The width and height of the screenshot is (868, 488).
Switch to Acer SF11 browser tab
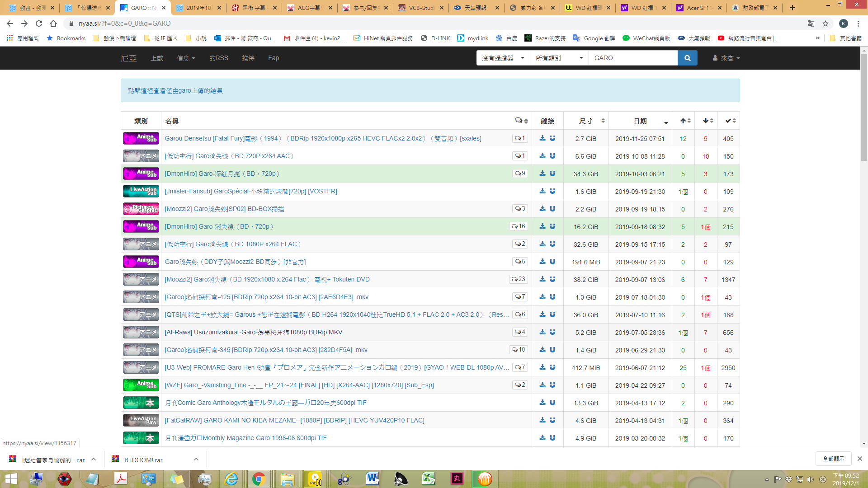[698, 8]
